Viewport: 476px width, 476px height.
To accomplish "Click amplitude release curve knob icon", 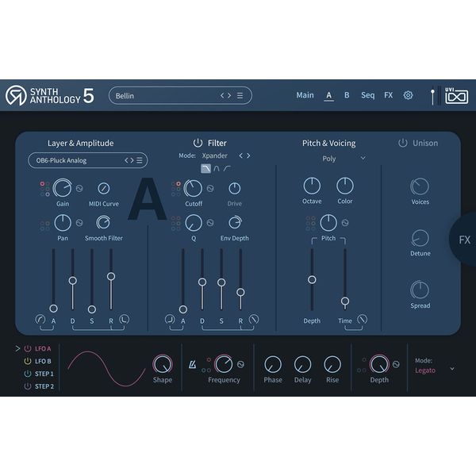I will point(124,320).
